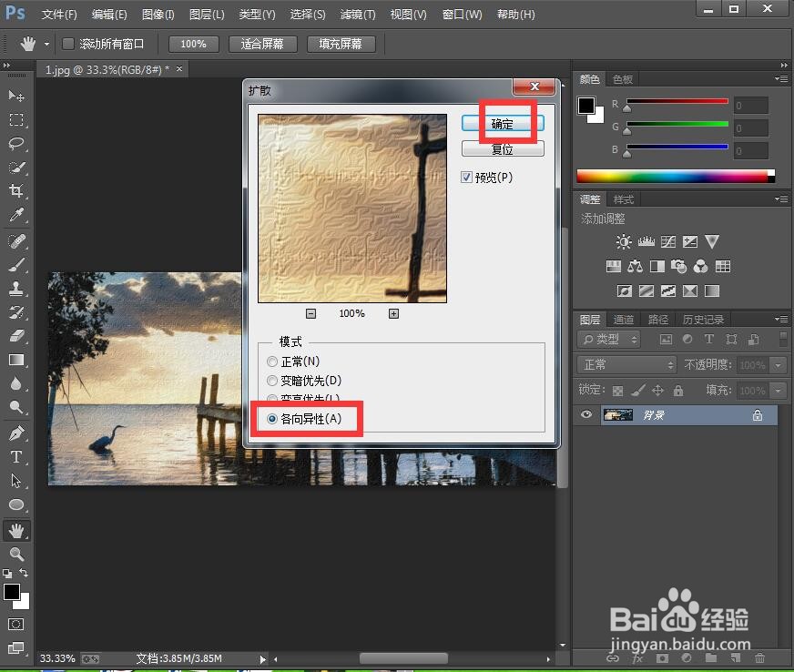Select the Lasso tool
The width and height of the screenshot is (794, 672).
click(x=16, y=143)
